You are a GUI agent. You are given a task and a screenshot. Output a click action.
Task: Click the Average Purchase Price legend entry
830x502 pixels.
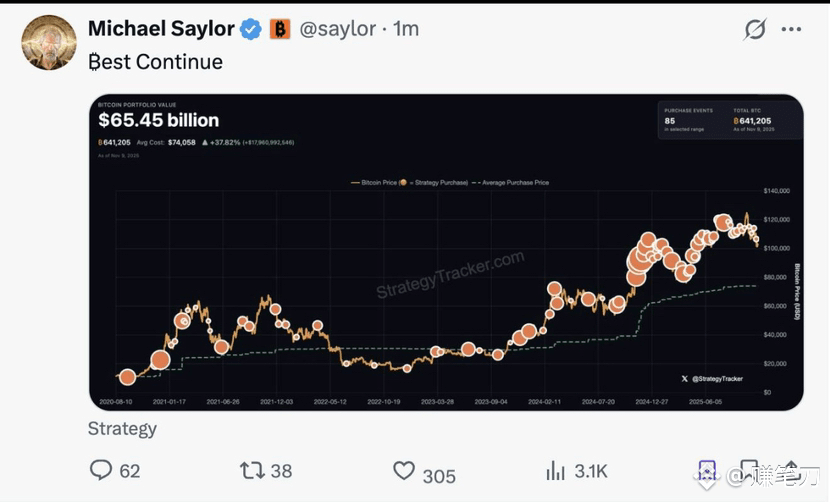pos(514,183)
